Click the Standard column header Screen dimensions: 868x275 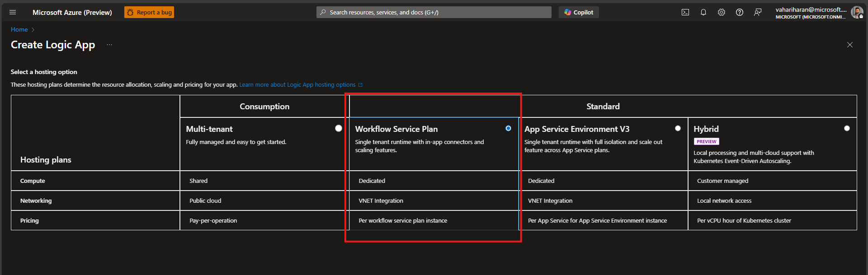(603, 107)
